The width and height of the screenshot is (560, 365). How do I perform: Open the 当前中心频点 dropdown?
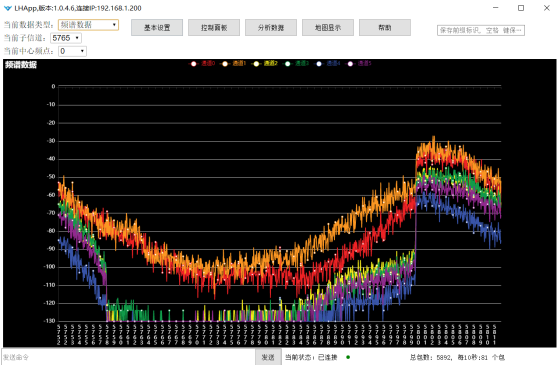[x=72, y=51]
